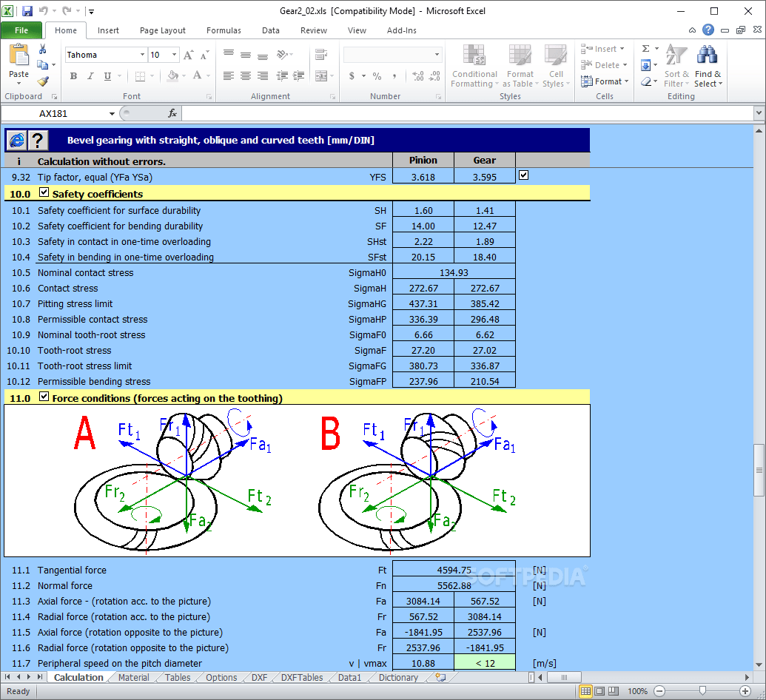Uncheck the checkbox beside the Tip factor row
The width and height of the screenshot is (766, 700).
coord(523,175)
